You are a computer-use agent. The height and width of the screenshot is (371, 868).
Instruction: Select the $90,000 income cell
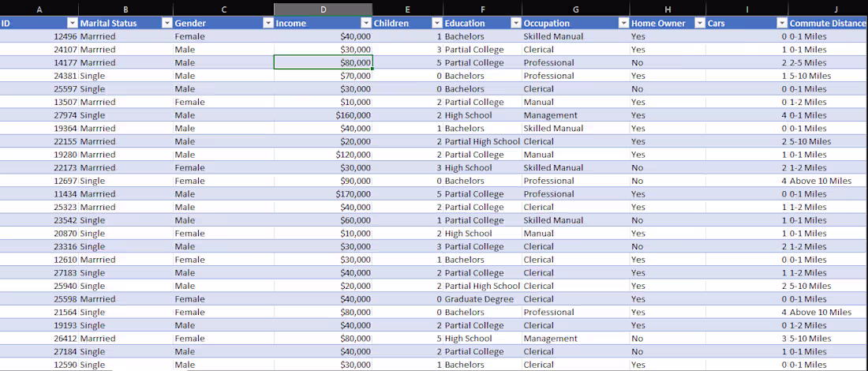324,181
